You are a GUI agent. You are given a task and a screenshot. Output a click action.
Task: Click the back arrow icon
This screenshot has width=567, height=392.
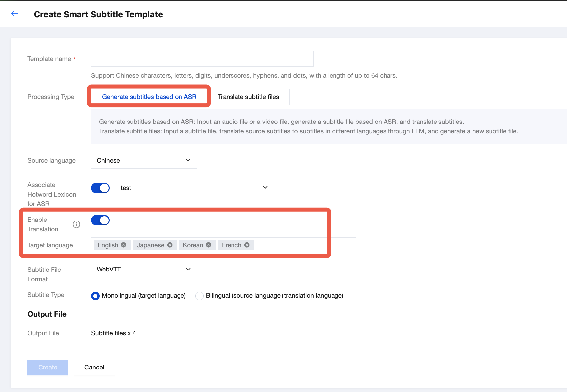(x=14, y=14)
